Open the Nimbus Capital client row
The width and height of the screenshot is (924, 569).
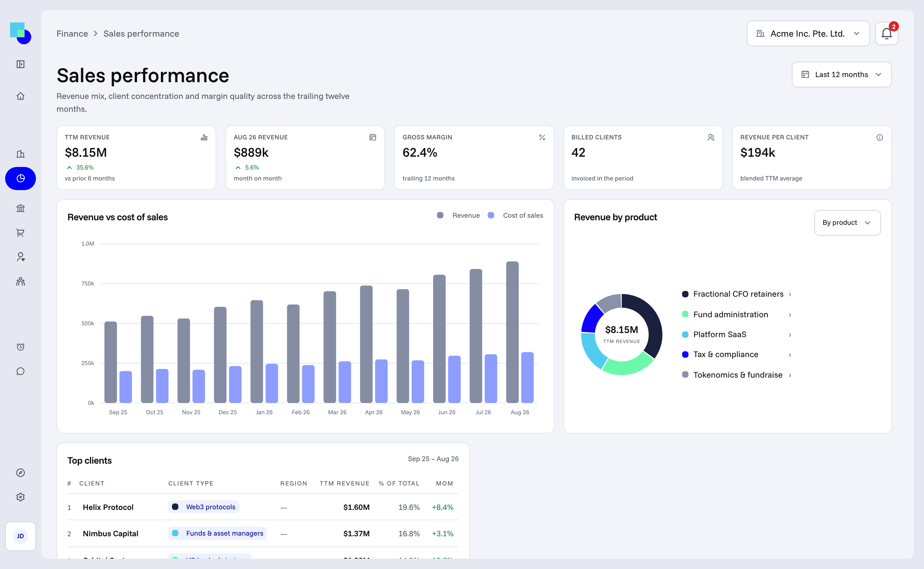[263, 533]
